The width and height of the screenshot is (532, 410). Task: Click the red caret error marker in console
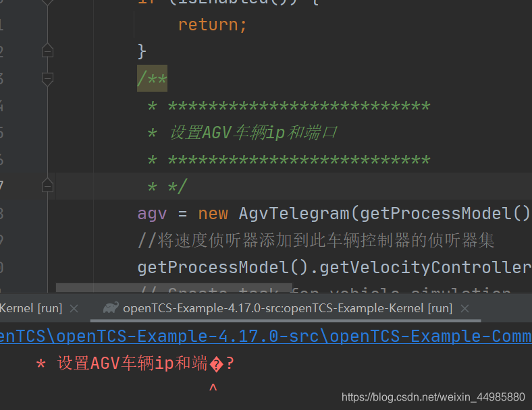(213, 388)
